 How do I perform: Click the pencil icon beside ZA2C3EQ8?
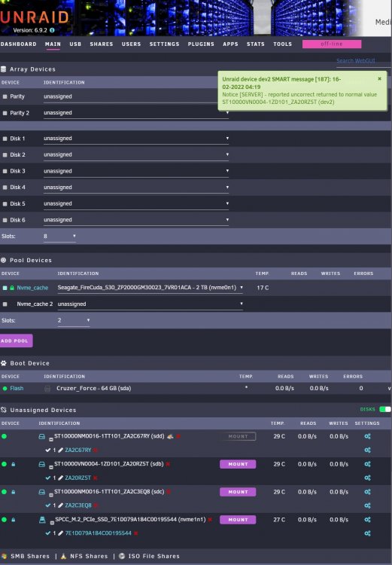60,505
